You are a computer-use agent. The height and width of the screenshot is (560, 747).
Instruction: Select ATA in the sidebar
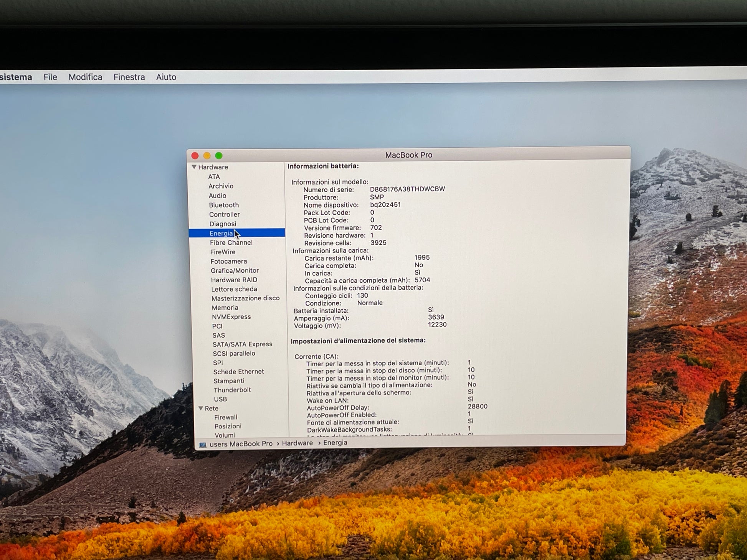tap(214, 177)
